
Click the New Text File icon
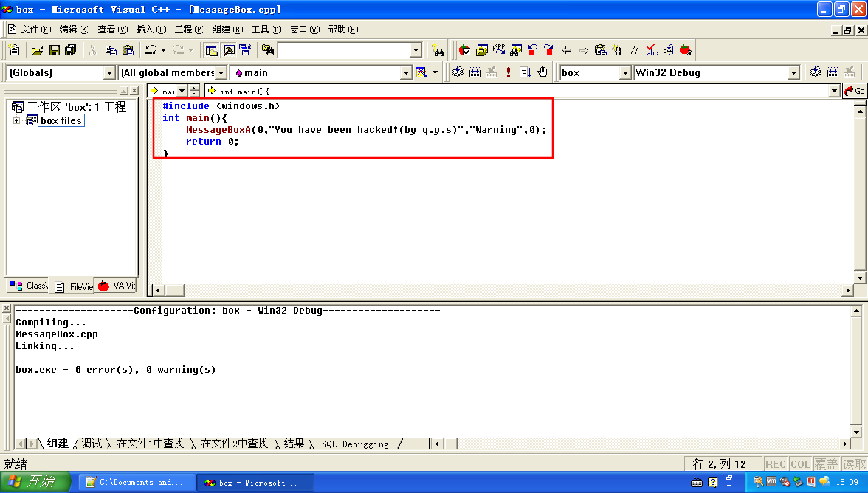pyautogui.click(x=15, y=50)
